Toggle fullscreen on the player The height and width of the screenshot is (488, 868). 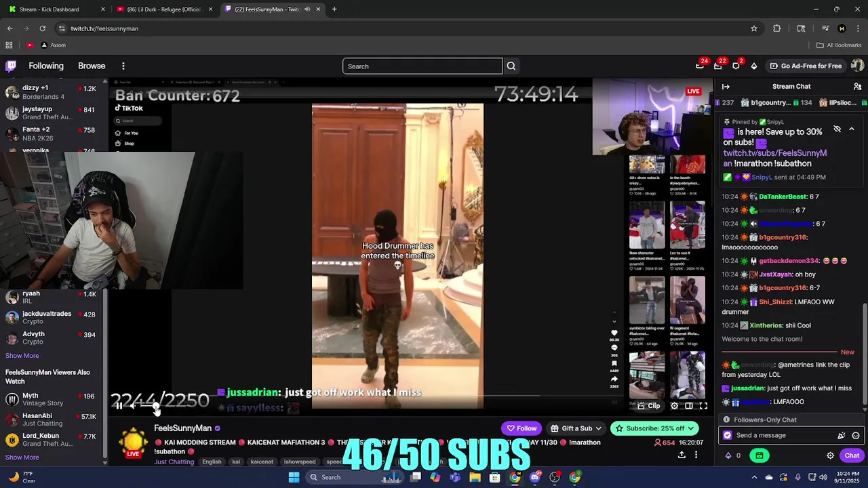703,406
